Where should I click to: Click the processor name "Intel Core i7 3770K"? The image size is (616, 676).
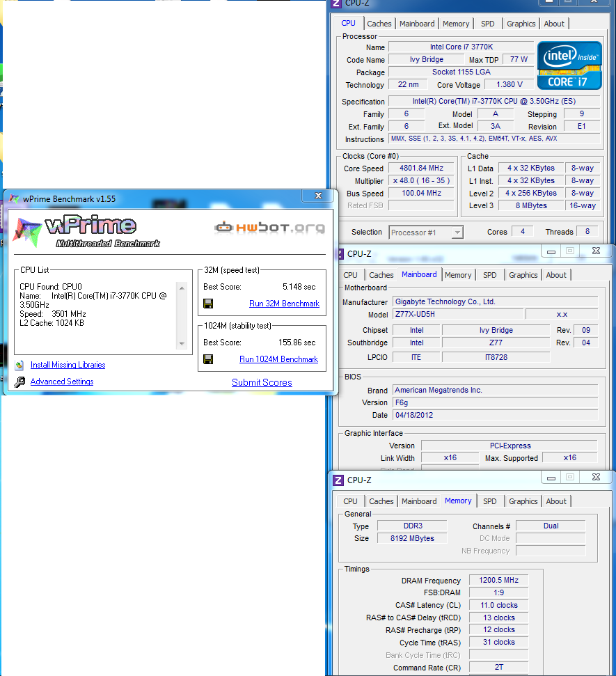461,47
